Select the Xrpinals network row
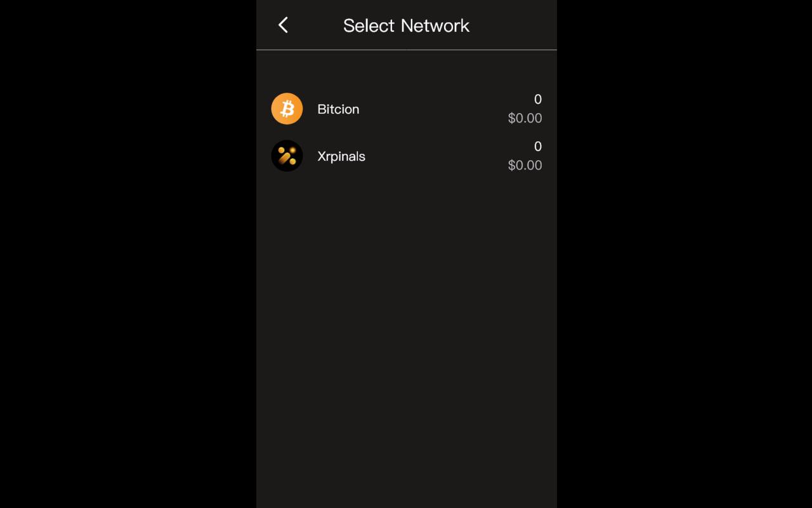 (x=406, y=156)
